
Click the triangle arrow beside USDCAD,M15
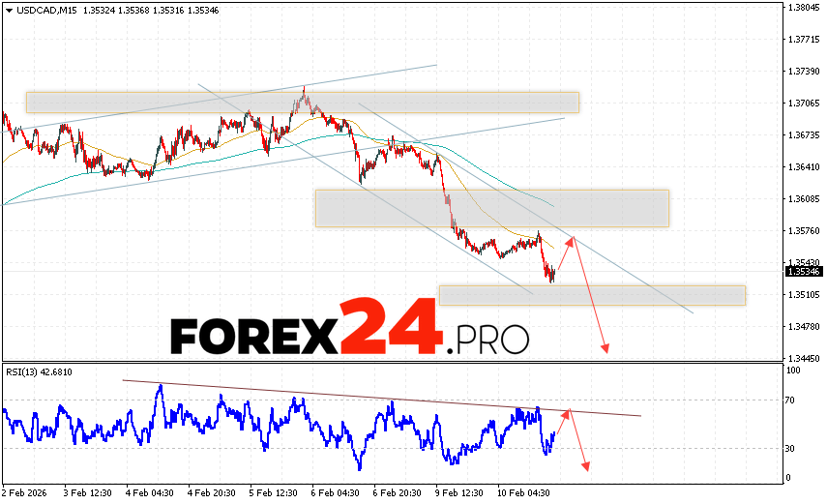pyautogui.click(x=9, y=9)
